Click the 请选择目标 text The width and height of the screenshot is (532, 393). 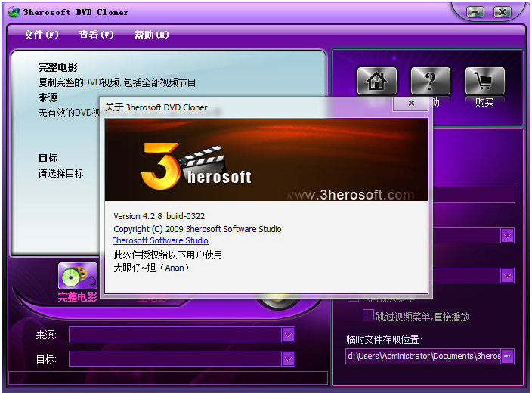[x=60, y=173]
